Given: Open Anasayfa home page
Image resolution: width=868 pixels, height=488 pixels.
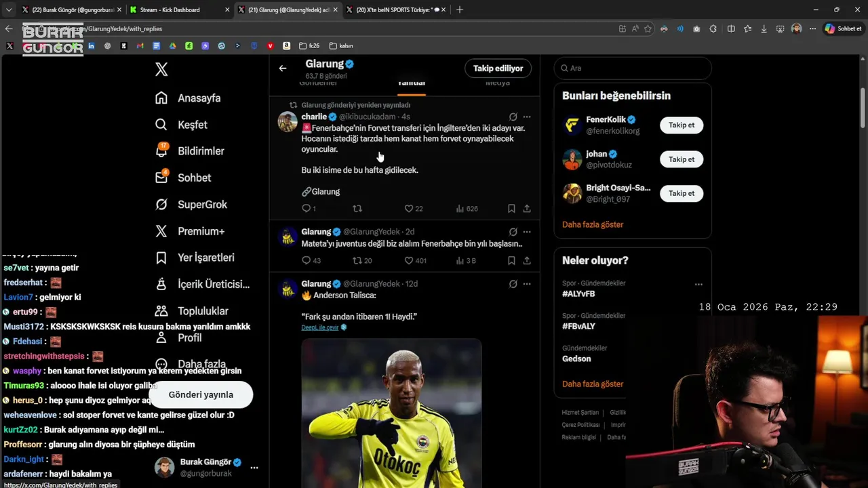Looking at the screenshot, I should [x=188, y=98].
